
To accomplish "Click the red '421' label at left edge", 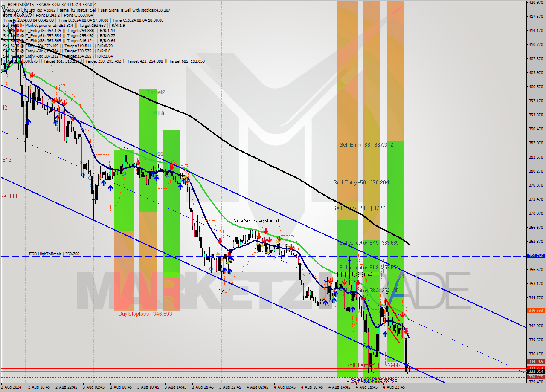I will pos(5,107).
